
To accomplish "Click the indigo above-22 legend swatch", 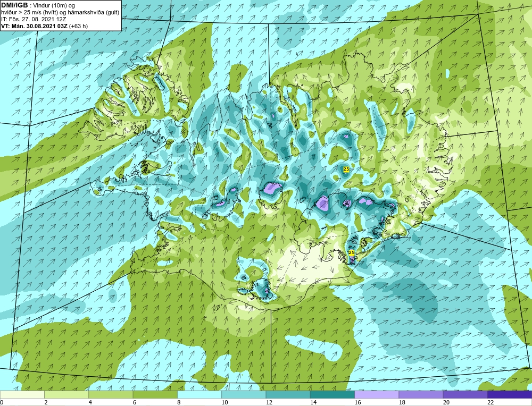I will point(510,394).
